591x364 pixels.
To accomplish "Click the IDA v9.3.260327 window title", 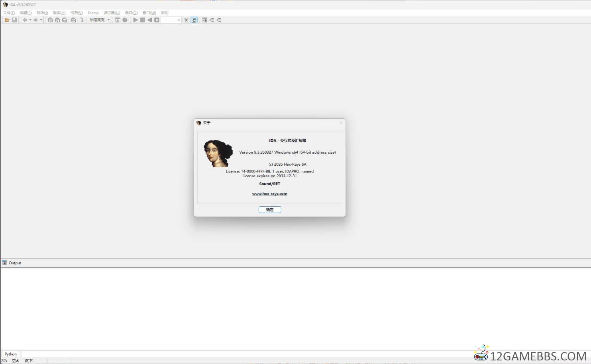I will (23, 5).
